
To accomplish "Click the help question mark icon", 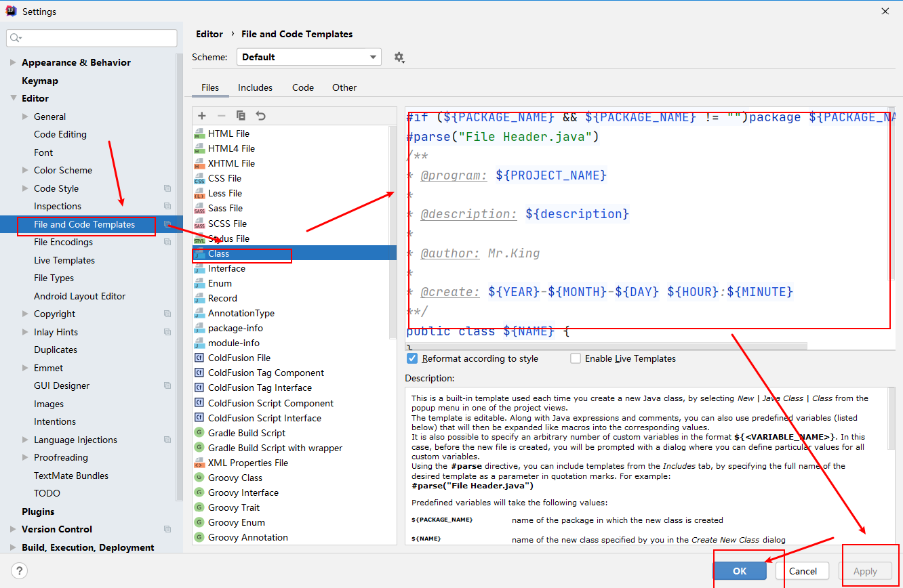I will tap(19, 571).
